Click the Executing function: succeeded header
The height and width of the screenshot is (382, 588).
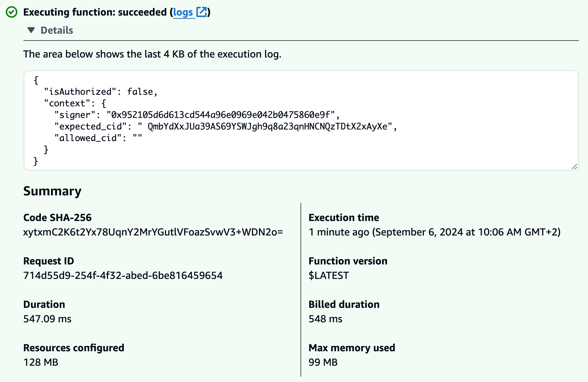(94, 12)
